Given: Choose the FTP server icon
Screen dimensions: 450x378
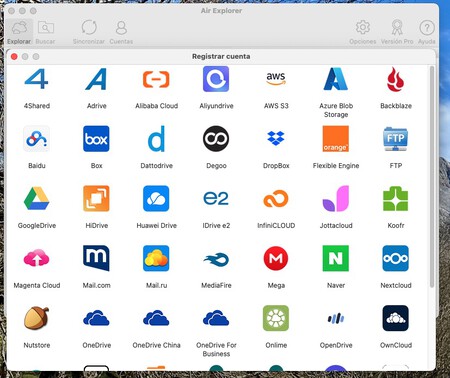Looking at the screenshot, I should [396, 139].
